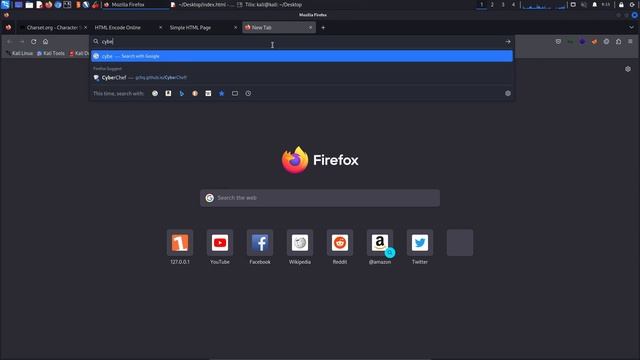This screenshot has height=360, width=640.
Task: Select the CyberChef suggestion
Action: click(302, 78)
